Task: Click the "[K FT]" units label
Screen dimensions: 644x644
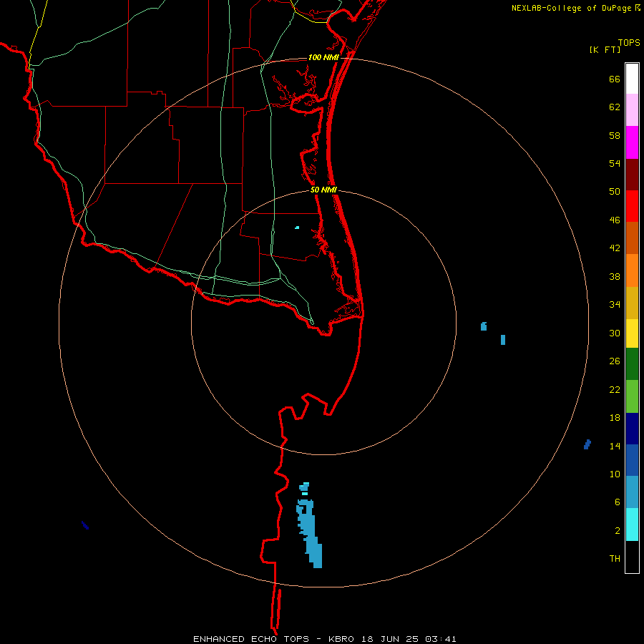Action: [x=605, y=49]
